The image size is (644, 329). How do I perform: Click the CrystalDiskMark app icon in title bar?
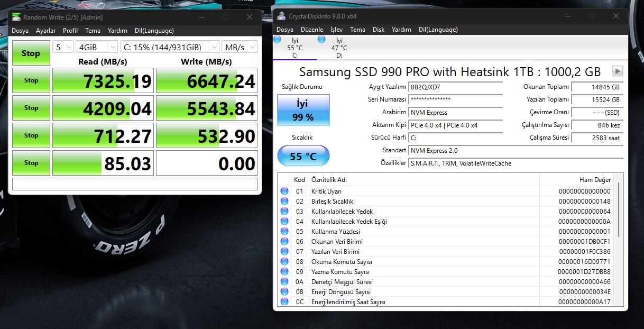[17, 17]
